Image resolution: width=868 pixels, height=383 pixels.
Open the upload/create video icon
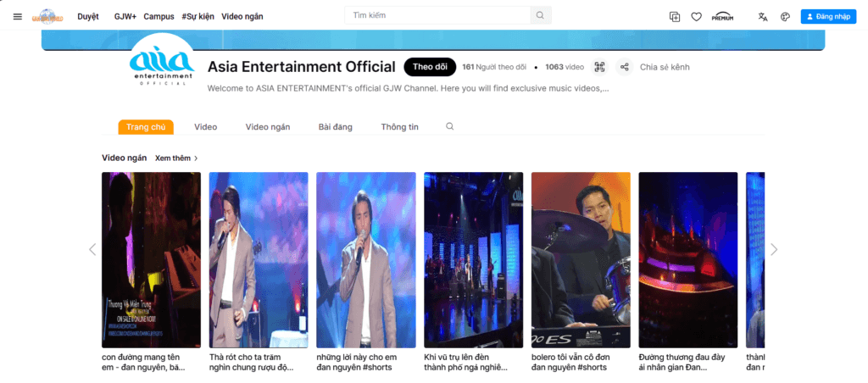[x=674, y=17]
